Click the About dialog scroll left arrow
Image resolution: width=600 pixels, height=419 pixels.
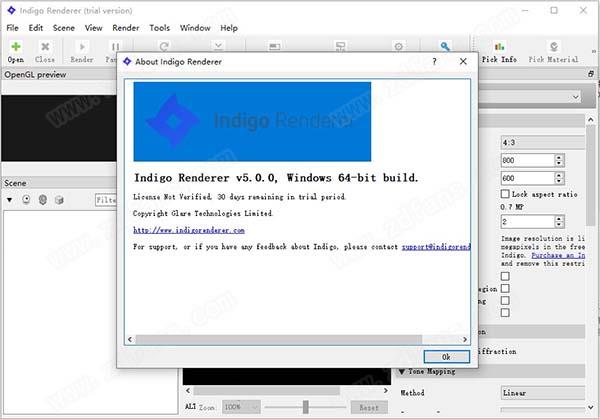point(130,339)
